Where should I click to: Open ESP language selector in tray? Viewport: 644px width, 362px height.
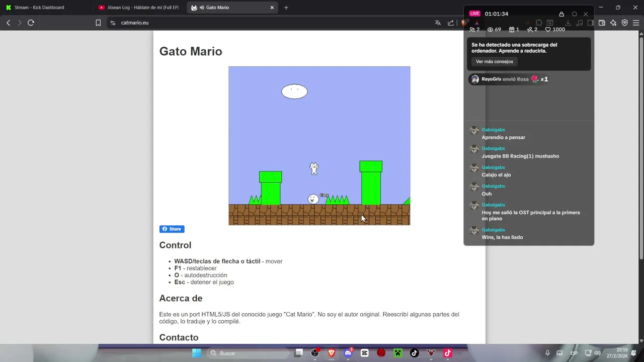pos(574,353)
